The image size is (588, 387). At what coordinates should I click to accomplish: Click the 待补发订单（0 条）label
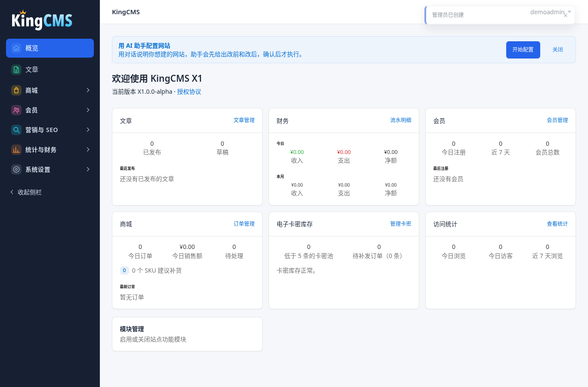point(379,256)
